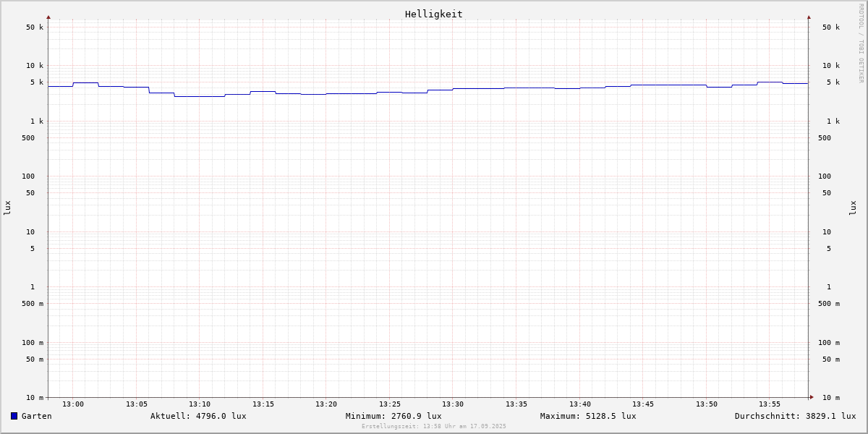Select the 13:00 time axis label
The image size is (868, 434).
pos(73,404)
